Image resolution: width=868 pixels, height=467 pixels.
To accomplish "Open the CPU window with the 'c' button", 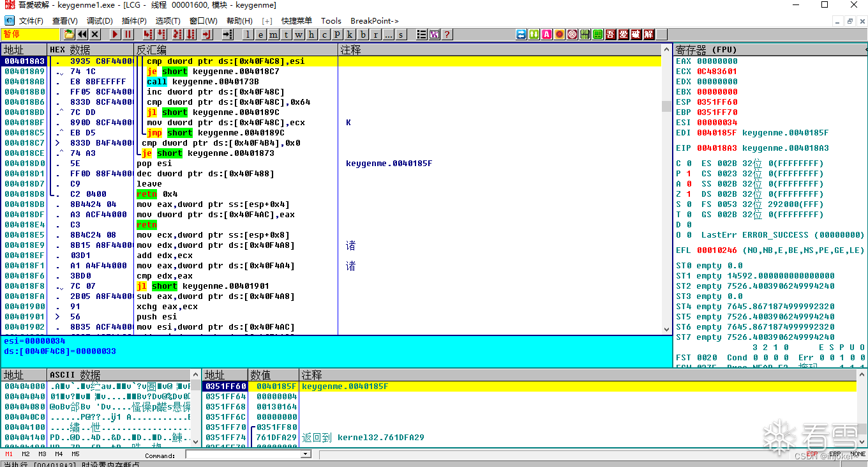I will pyautogui.click(x=324, y=34).
